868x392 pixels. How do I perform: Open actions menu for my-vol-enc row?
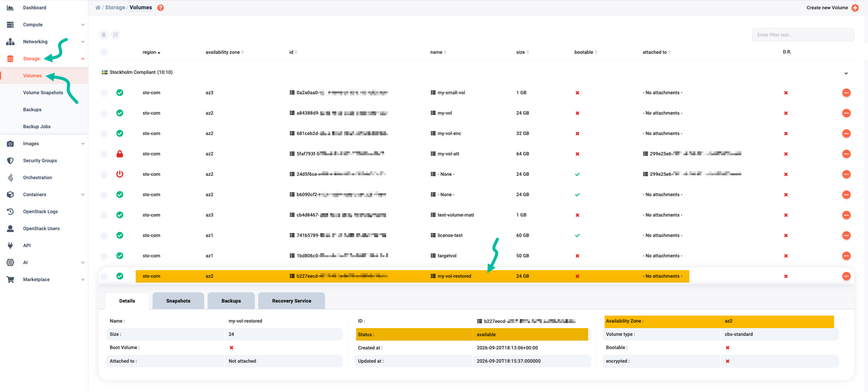[x=847, y=133]
